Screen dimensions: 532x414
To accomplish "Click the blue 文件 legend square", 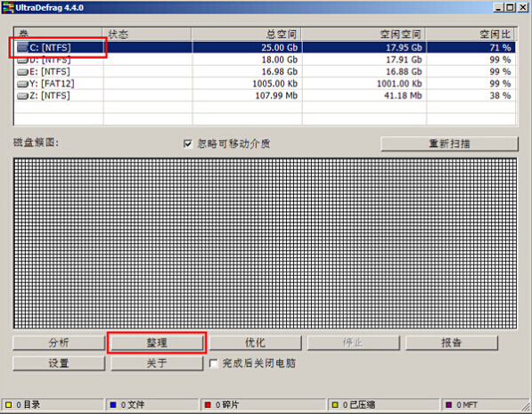I will click(113, 404).
